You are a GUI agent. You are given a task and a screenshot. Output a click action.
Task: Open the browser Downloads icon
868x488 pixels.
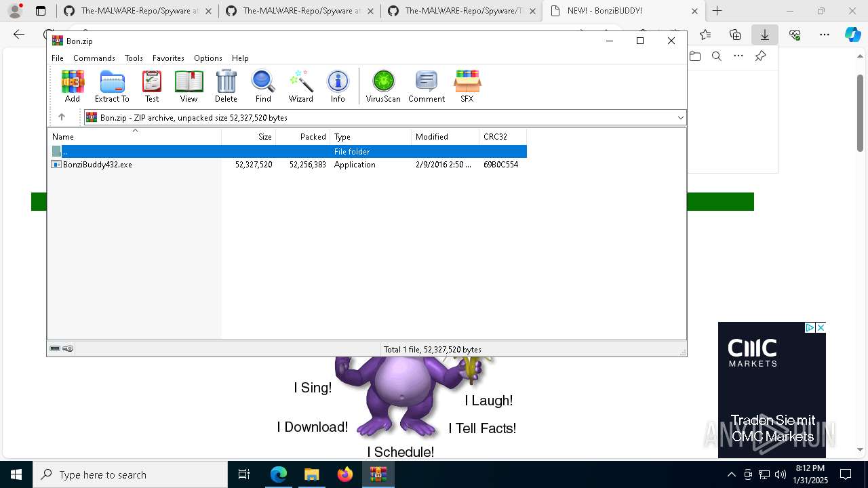pos(765,35)
